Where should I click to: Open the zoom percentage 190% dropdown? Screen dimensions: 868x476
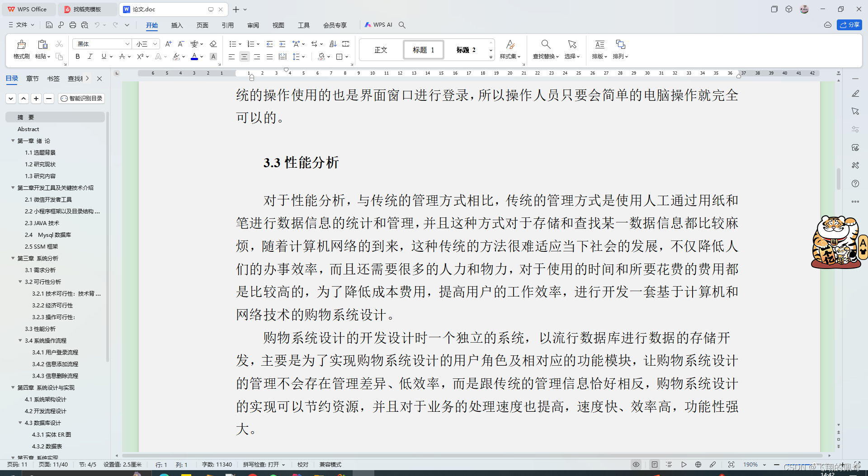pos(764,464)
